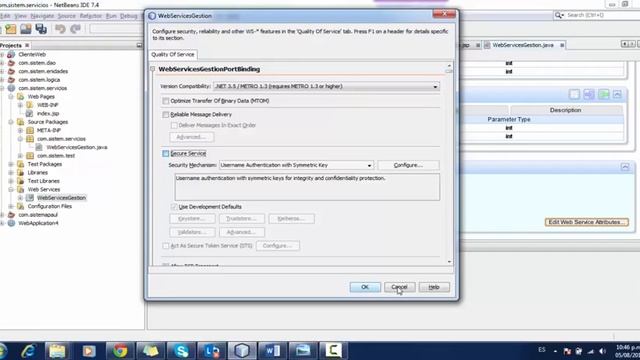Open the Refactor menu
Viewport: 640px width, 360px height.
[90, 16]
